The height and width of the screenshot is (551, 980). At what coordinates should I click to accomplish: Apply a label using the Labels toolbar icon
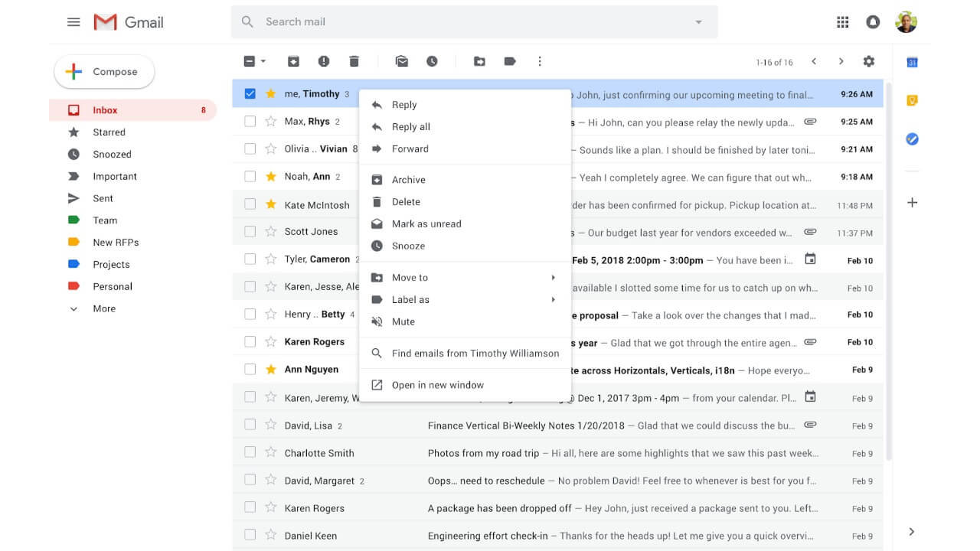point(510,60)
